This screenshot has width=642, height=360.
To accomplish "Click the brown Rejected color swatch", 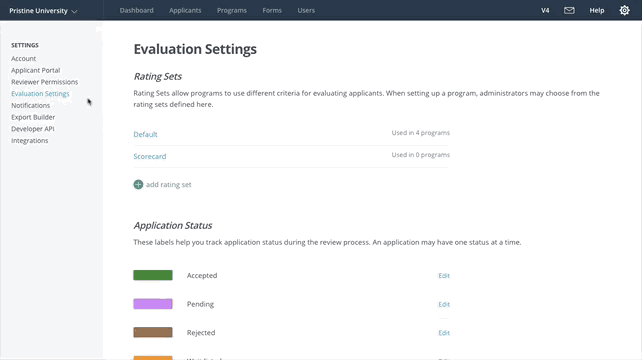I will (x=153, y=332).
